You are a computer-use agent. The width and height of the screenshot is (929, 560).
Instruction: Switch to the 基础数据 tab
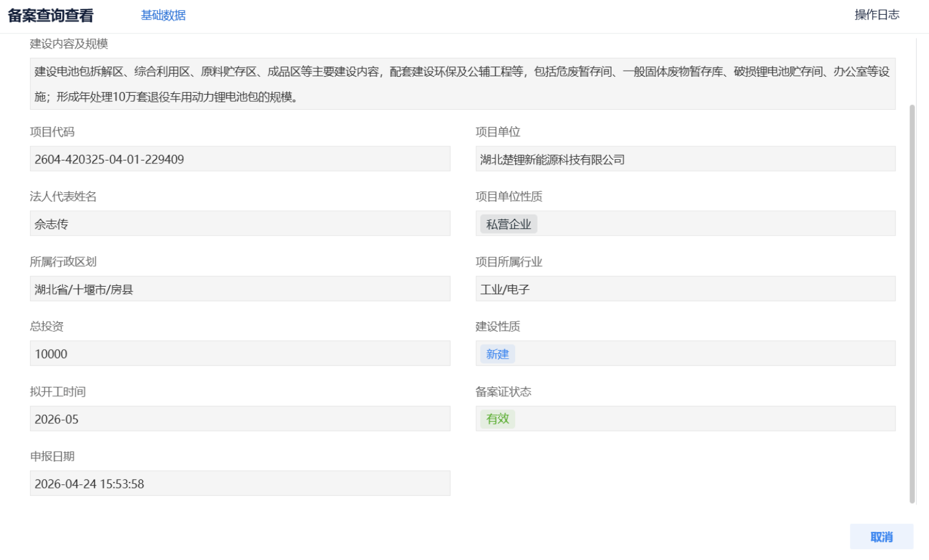coord(163,15)
